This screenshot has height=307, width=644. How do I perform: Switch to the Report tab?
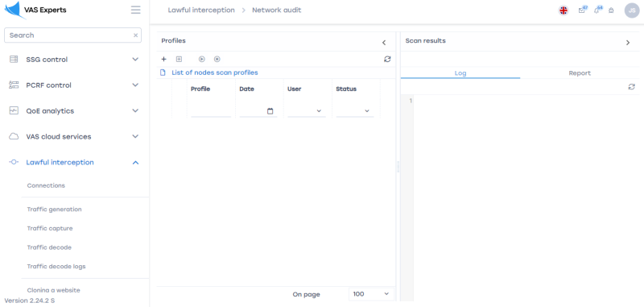(x=580, y=73)
